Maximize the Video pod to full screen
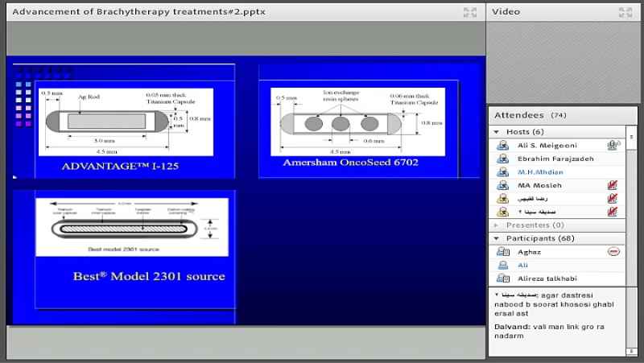Screen dimensions: 644x363 click(625, 12)
